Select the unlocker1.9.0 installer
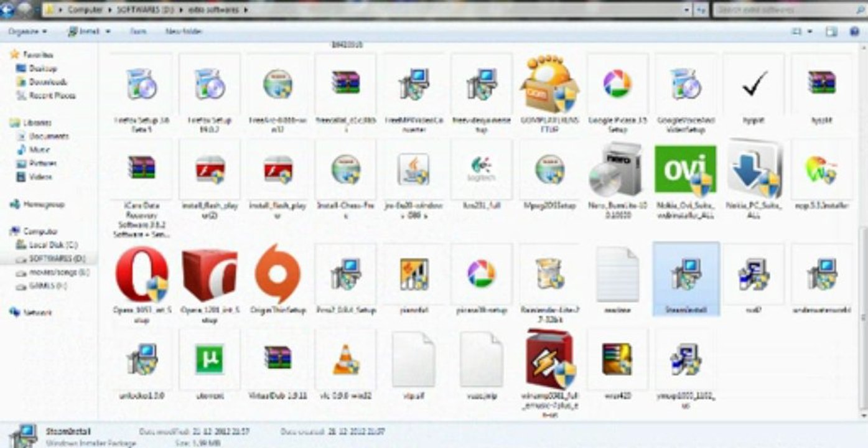The image size is (868, 448). (141, 359)
